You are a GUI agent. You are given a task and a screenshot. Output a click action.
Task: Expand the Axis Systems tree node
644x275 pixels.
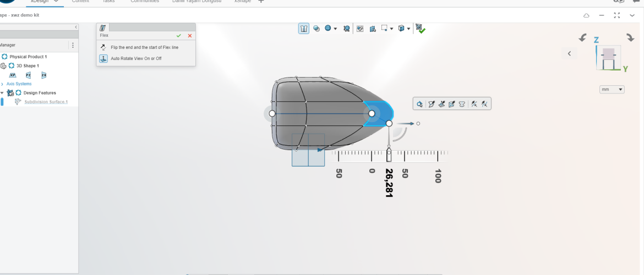click(x=2, y=84)
